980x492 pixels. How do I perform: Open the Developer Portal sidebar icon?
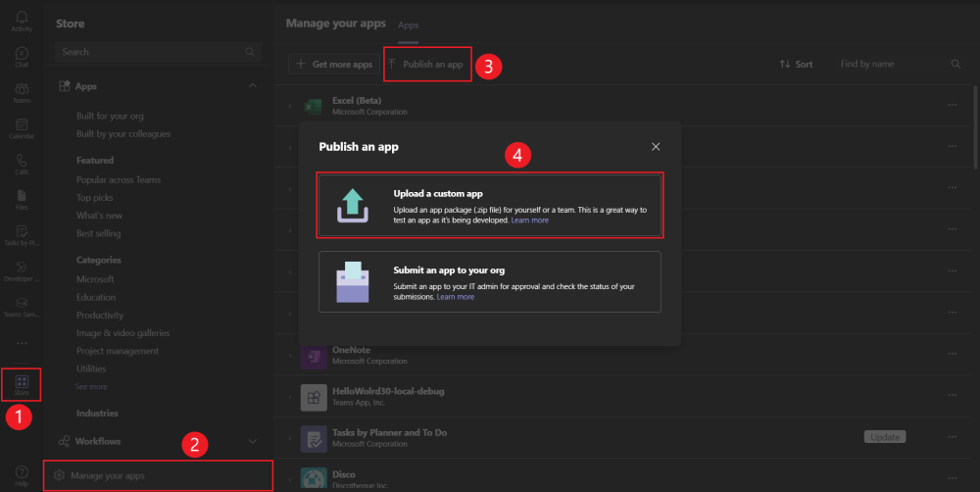22,271
